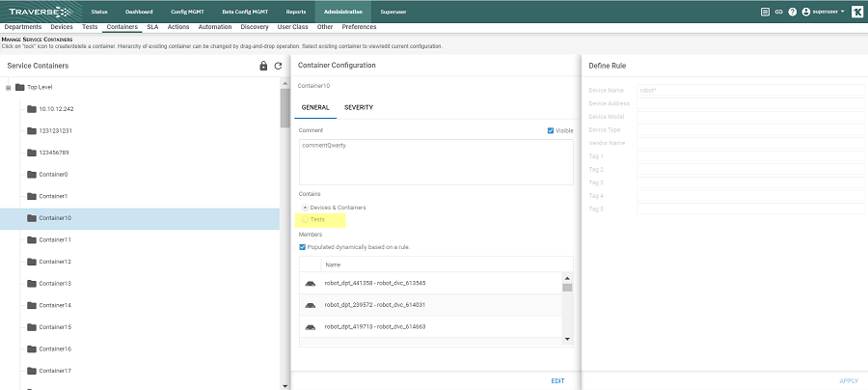Screen dimensions: 868x390
Task: Open the help question mark icon
Action: point(792,12)
